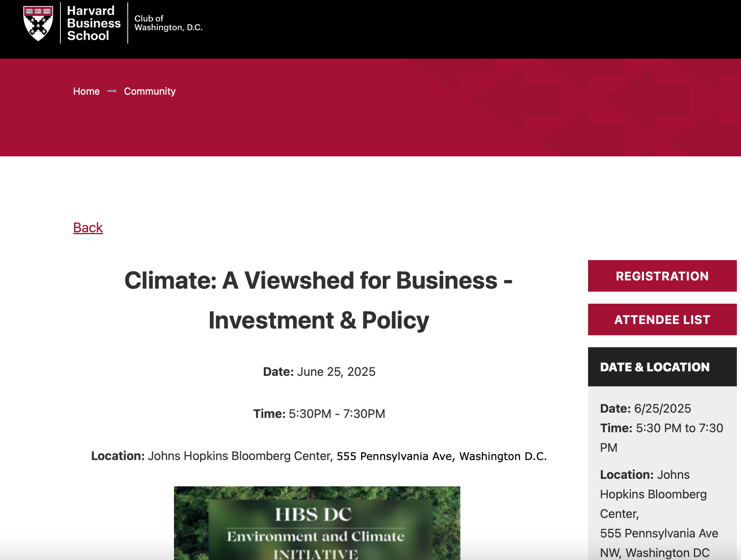Click the breadcrumb arrow separator icon
The width and height of the screenshot is (741, 560).
(112, 91)
